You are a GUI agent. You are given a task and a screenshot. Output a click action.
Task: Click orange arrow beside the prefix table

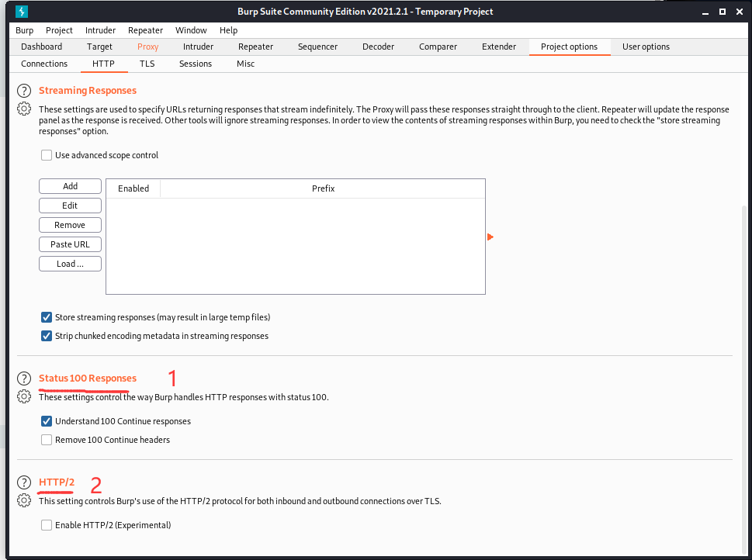point(490,237)
